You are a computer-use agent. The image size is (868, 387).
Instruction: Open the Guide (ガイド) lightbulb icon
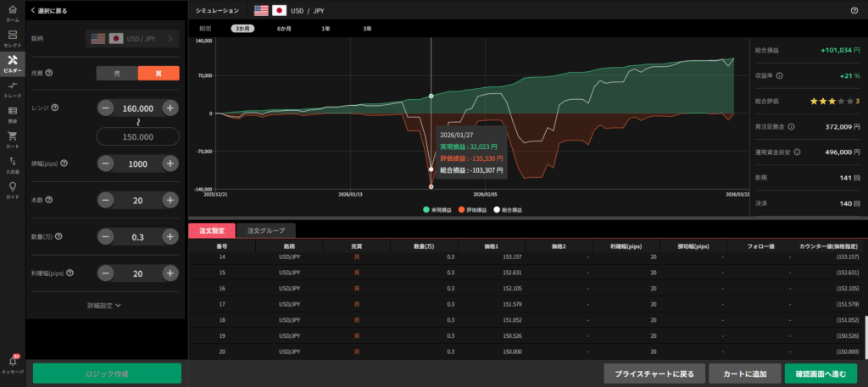point(12,190)
